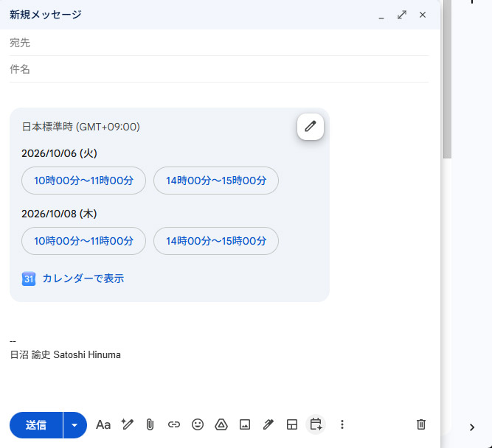This screenshot has height=448, width=492.
Task: Insert signature with the pen icon
Action: point(268,424)
